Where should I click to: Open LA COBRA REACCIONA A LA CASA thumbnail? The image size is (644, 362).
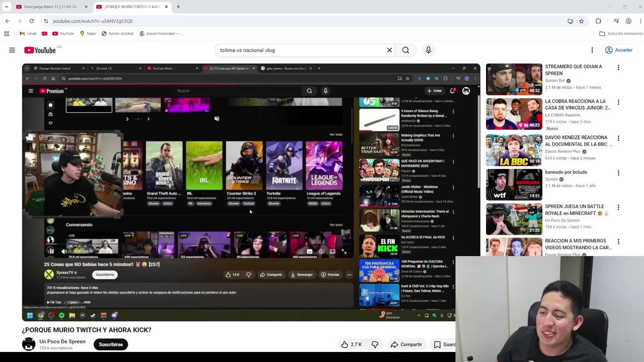click(x=514, y=114)
